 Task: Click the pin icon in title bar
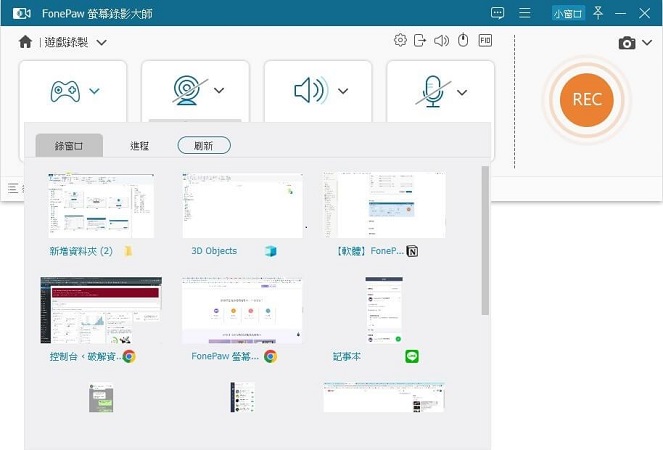598,13
